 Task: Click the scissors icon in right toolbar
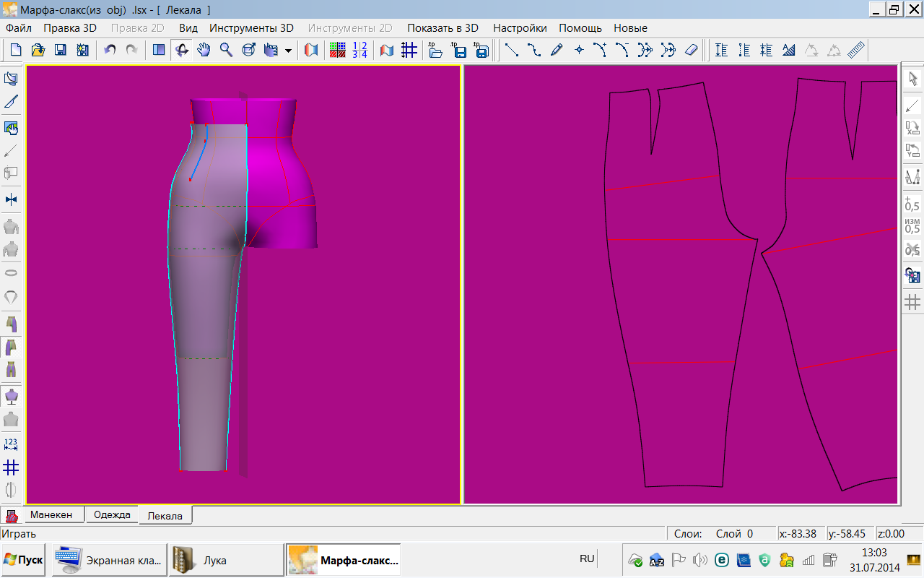[x=912, y=250]
